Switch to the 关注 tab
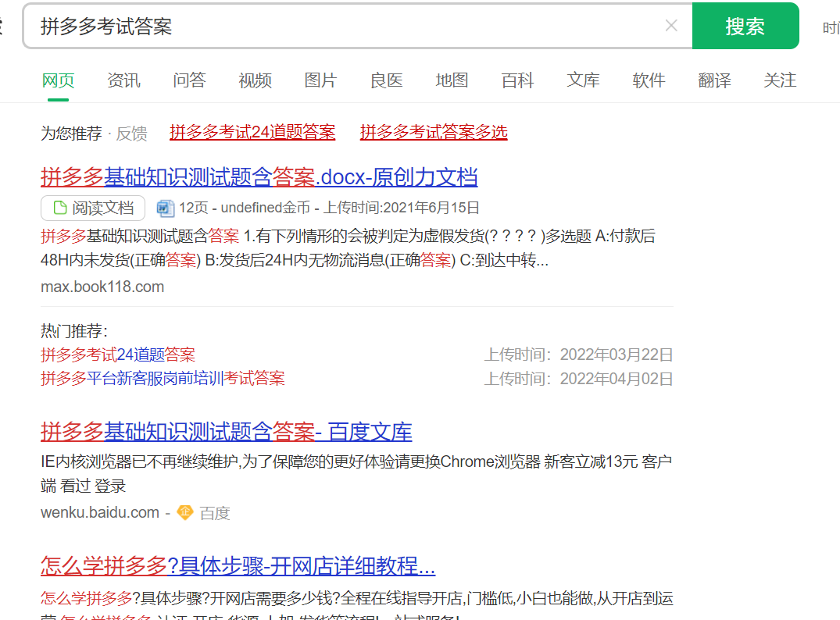The image size is (840, 620). [780, 80]
